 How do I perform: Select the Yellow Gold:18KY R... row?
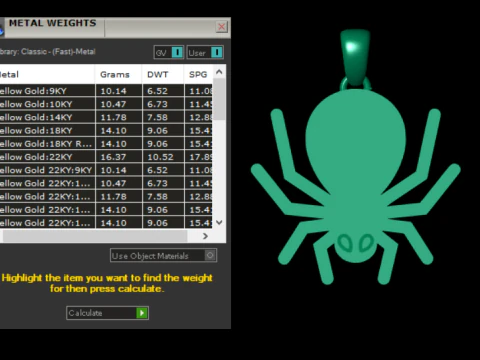(x=106, y=144)
